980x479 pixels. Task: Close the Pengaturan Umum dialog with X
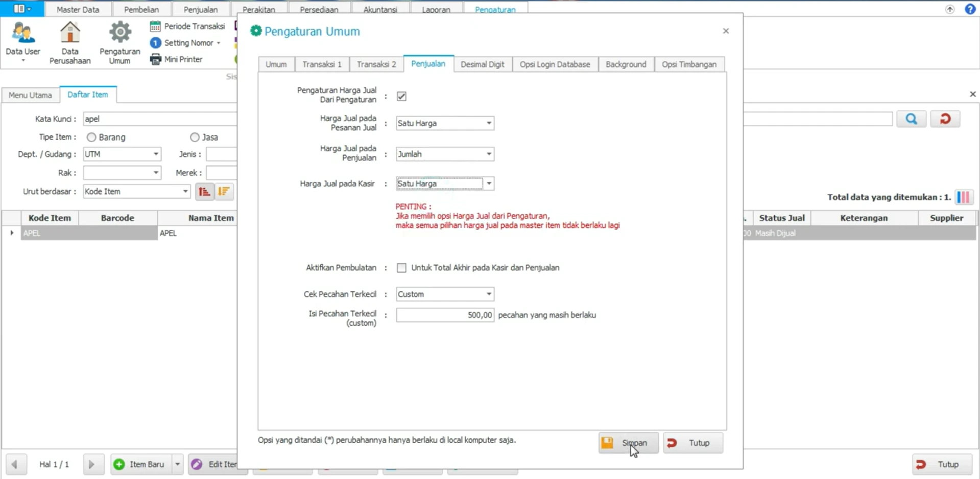coord(726,31)
